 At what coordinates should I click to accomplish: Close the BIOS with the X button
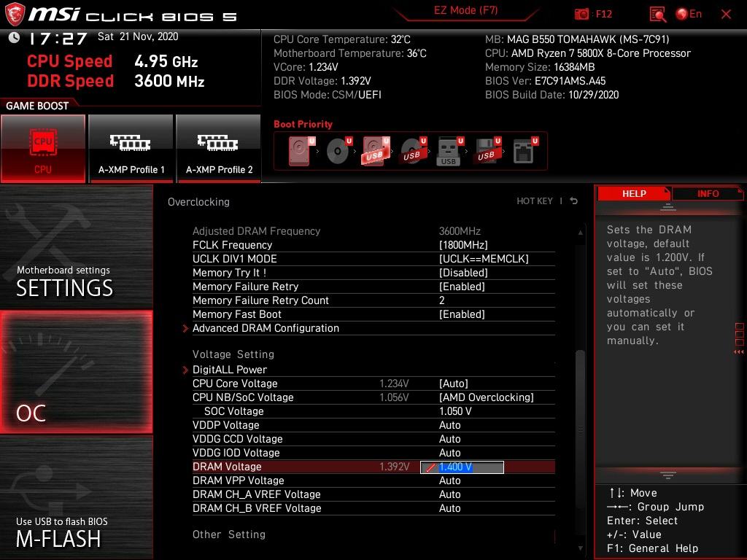pyautogui.click(x=726, y=15)
